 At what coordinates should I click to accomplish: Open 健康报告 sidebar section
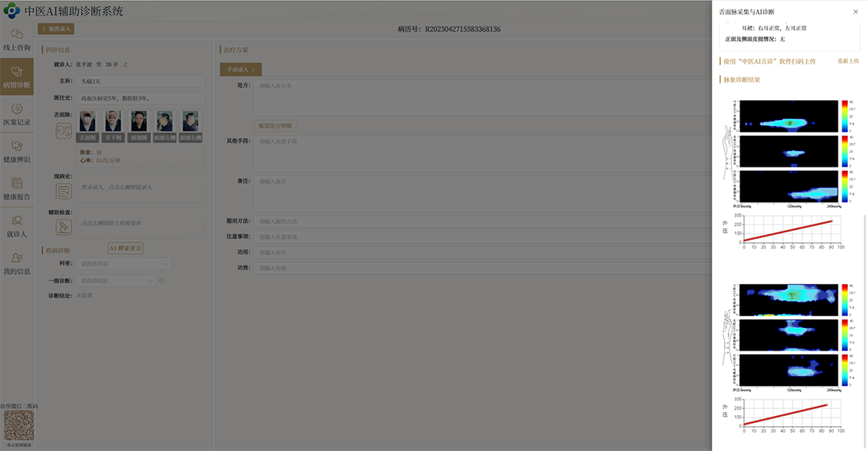coord(16,189)
